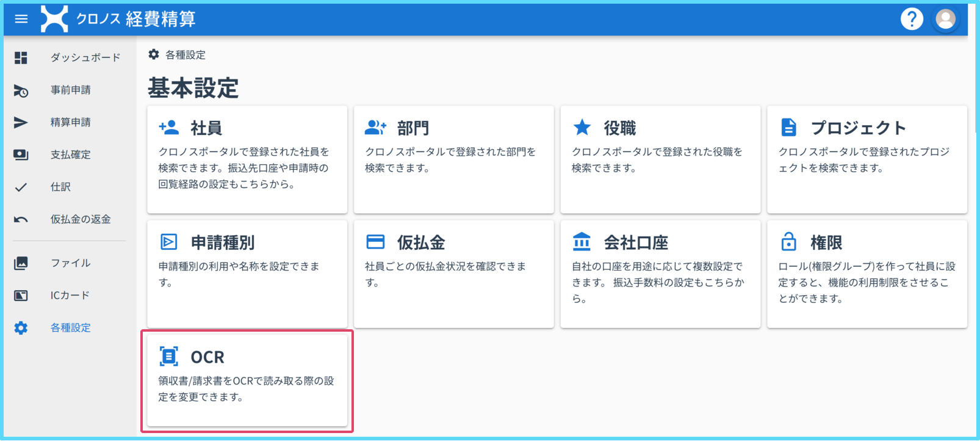Open the ファイル sidebar page
The height and width of the screenshot is (441, 980).
click(70, 263)
